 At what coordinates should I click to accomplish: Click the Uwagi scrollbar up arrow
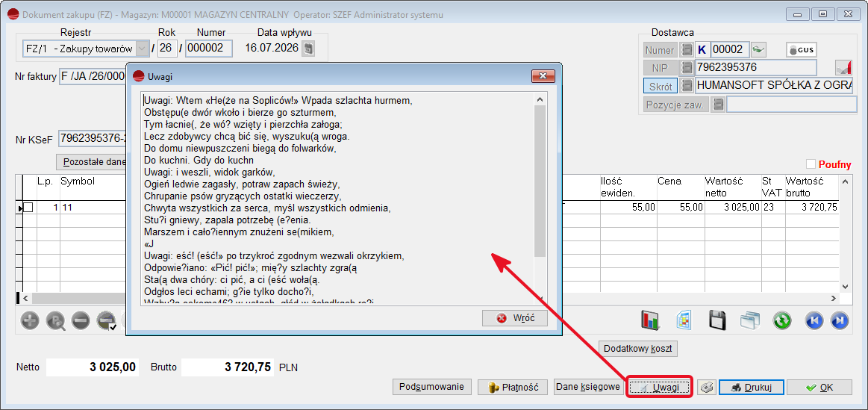tap(540, 99)
